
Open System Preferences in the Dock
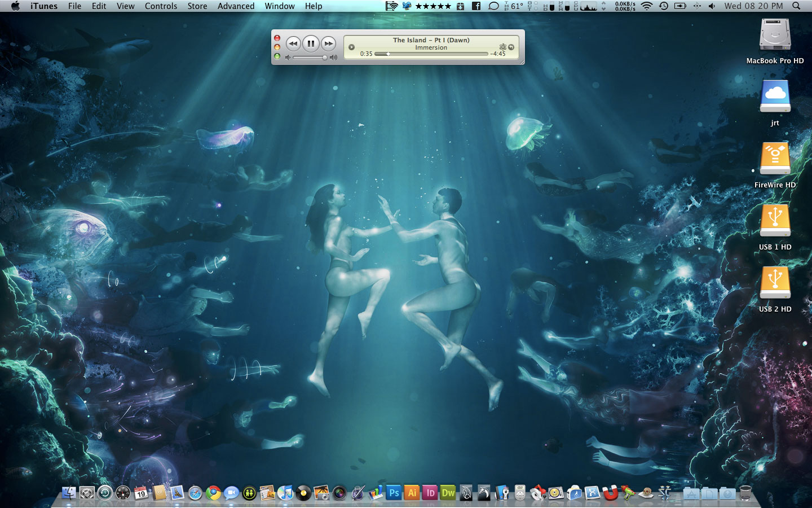pos(87,493)
